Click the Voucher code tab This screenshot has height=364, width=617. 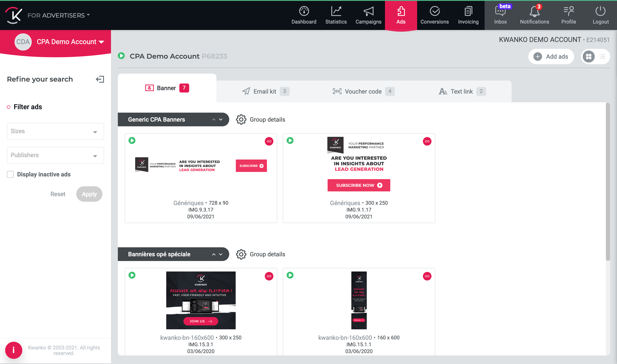pos(363,91)
